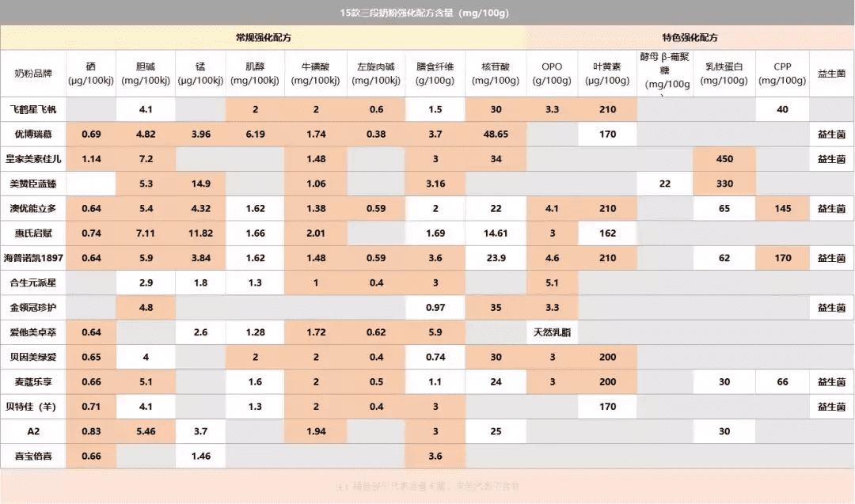Image resolution: width=855 pixels, height=504 pixels.
Task: Click the 奶粉品牌 column header
Action: coord(33,74)
